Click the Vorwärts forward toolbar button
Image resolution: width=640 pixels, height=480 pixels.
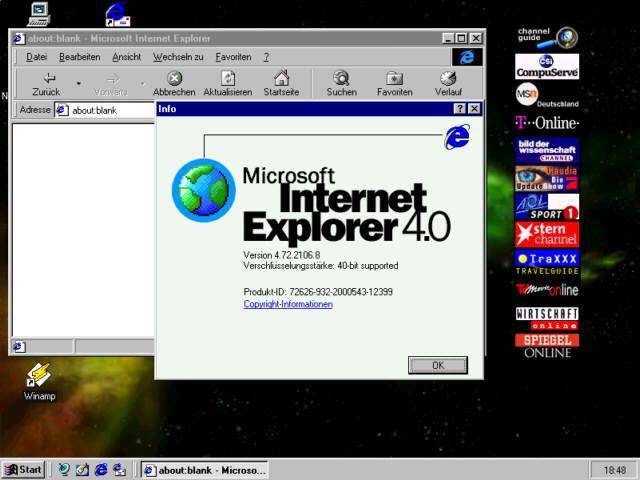pyautogui.click(x=111, y=84)
